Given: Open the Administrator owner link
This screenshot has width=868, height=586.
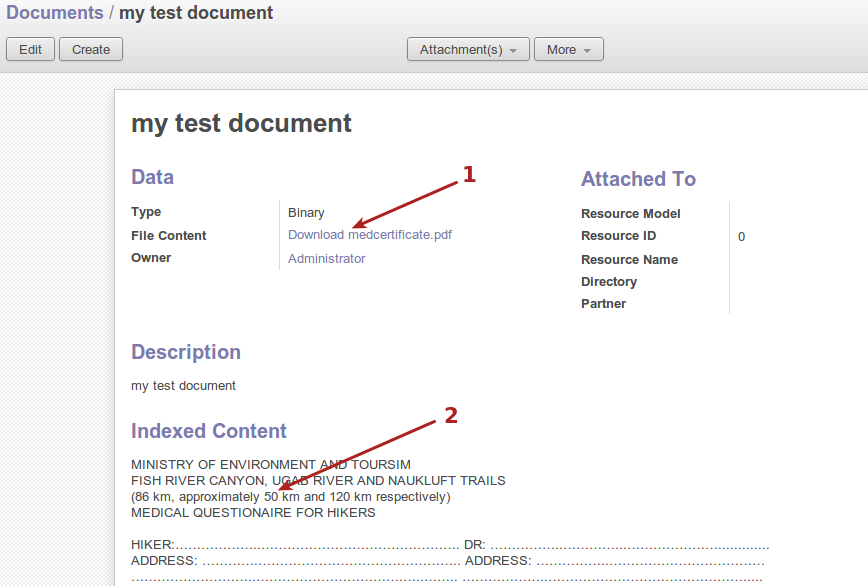Looking at the screenshot, I should (326, 259).
